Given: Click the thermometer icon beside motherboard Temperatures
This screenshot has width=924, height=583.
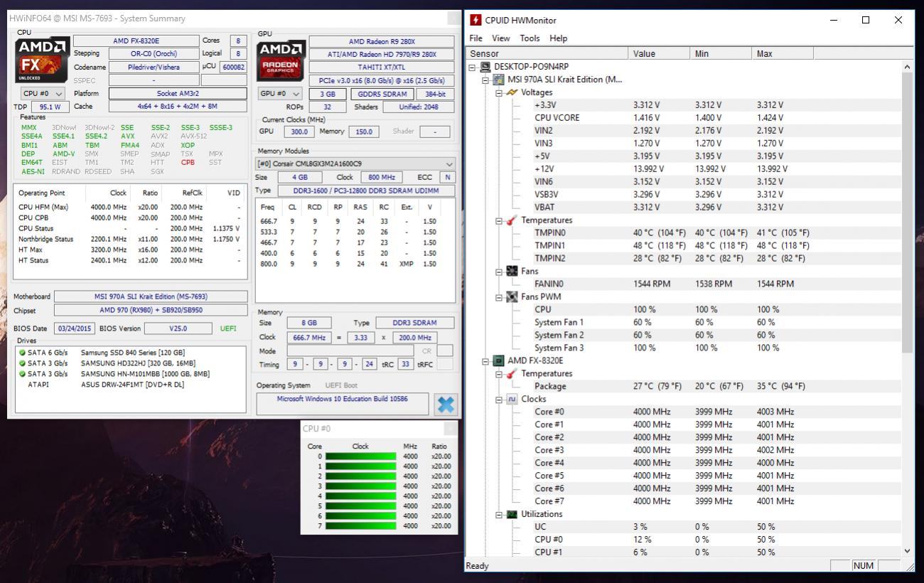Looking at the screenshot, I should tap(512, 220).
